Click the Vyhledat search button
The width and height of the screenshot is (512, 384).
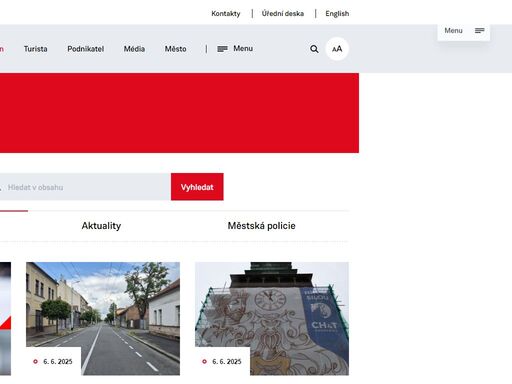tap(197, 187)
